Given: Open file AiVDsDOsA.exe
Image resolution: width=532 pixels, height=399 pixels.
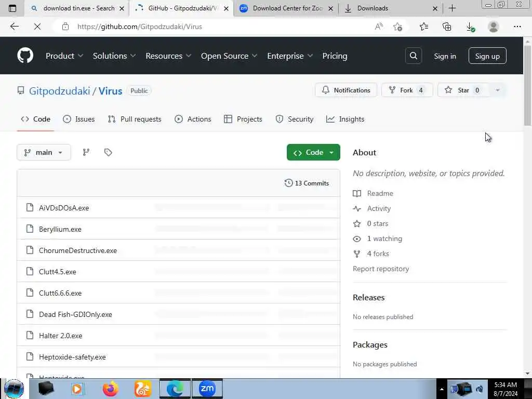Looking at the screenshot, I should pyautogui.click(x=64, y=208).
